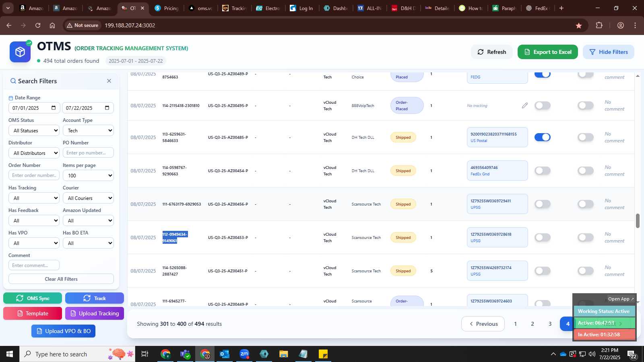
Task: Switch to the Log In browser tab
Action: (x=302, y=8)
